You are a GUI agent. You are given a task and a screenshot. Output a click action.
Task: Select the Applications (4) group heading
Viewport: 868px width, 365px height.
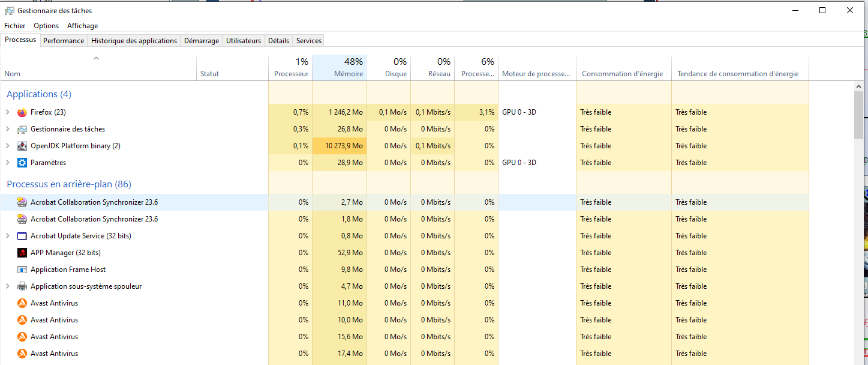coord(39,94)
